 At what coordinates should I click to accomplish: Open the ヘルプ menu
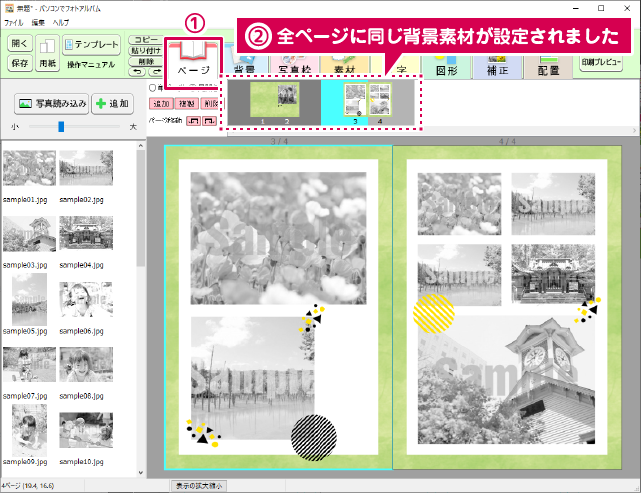pos(61,23)
